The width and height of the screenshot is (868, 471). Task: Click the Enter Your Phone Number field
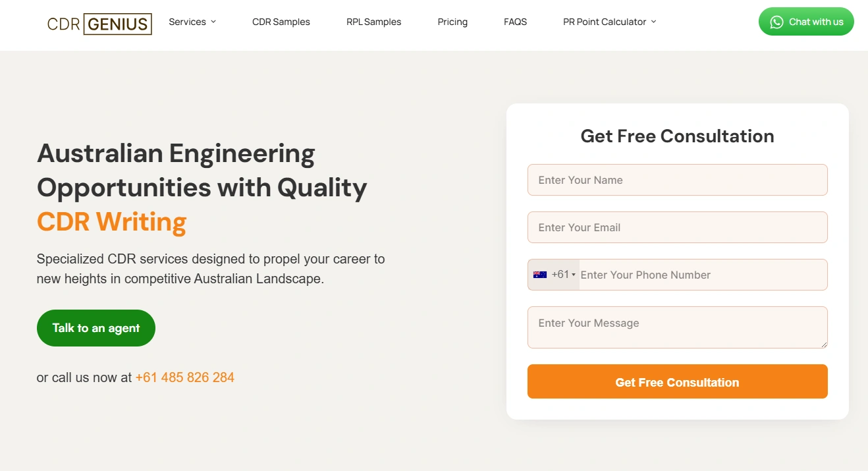[x=703, y=275]
